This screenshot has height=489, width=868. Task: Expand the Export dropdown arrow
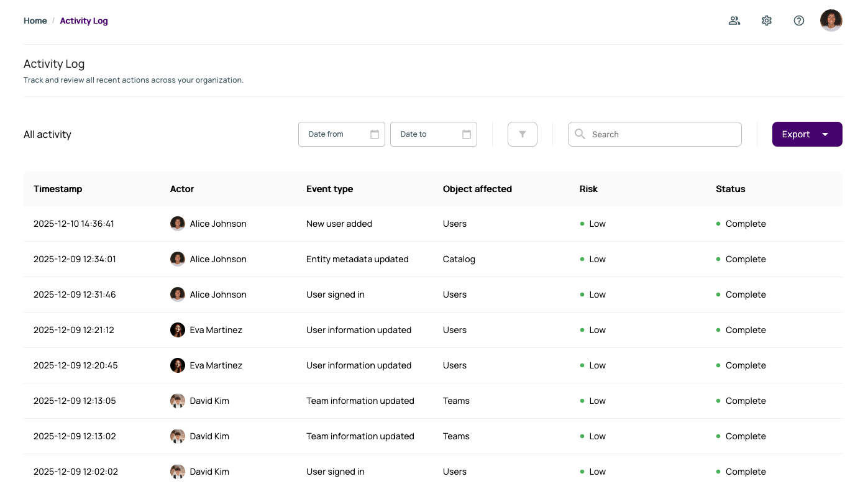(825, 134)
